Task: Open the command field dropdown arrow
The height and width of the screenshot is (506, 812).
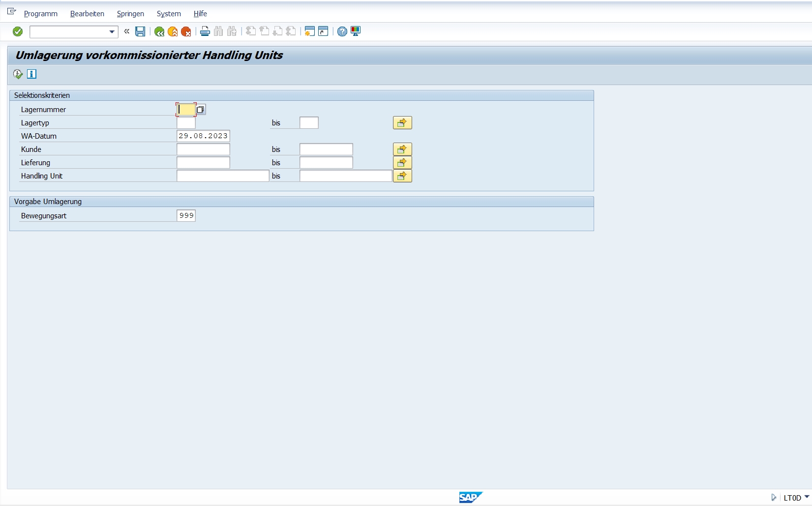Action: coord(112,32)
